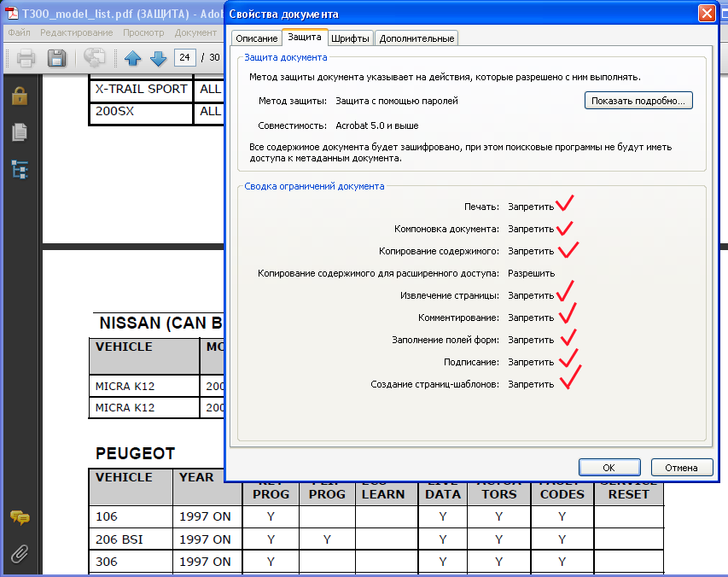The image size is (728, 577).
Task: Click 'Подписание:' restriction label
Action: 471,362
